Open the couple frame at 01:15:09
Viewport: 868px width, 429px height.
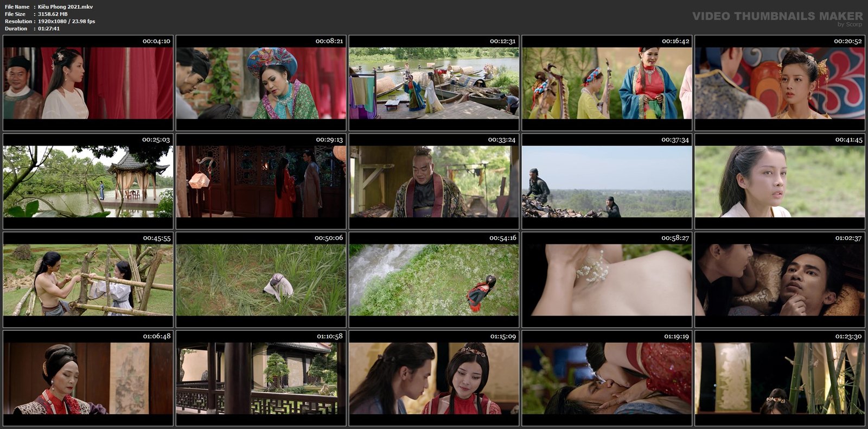pyautogui.click(x=434, y=378)
